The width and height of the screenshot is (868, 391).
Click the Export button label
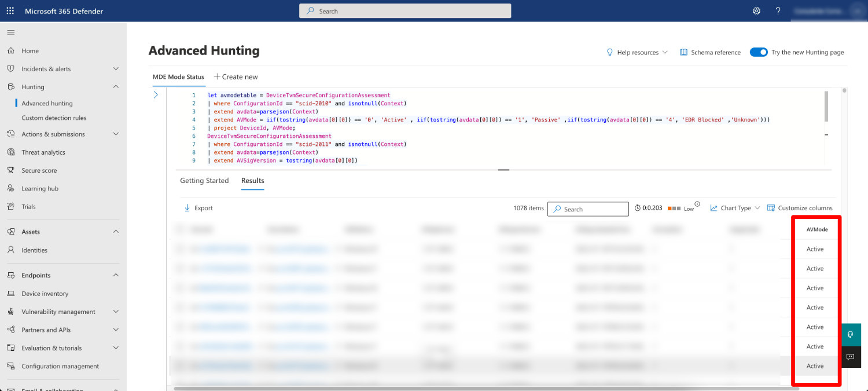point(204,208)
